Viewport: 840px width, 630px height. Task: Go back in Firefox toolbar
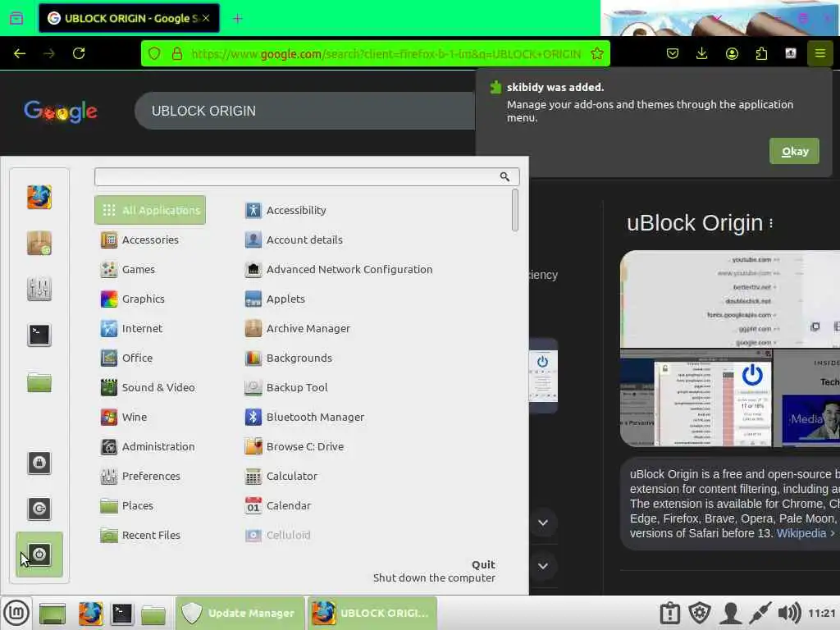20,53
